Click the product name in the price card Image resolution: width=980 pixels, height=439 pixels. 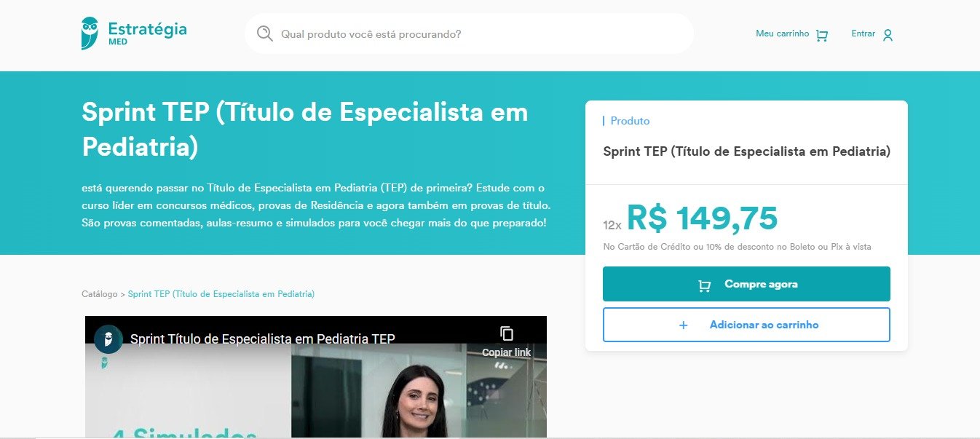746,151
